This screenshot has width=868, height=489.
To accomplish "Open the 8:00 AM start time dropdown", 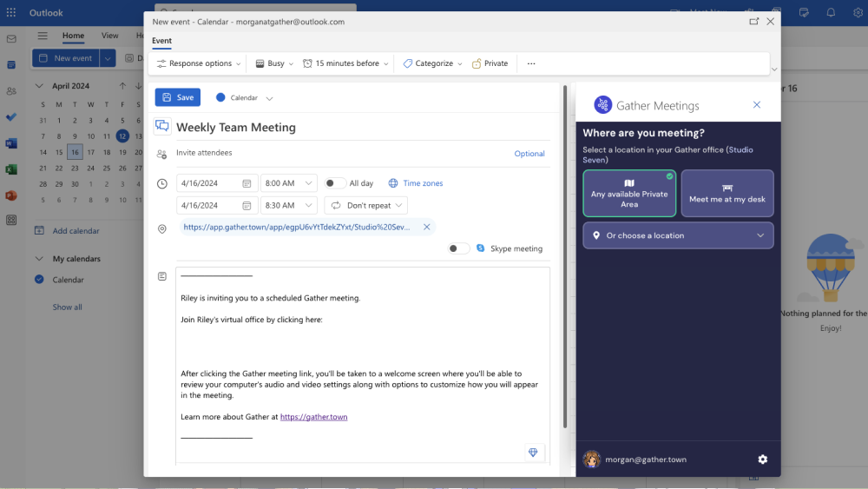I will (288, 183).
